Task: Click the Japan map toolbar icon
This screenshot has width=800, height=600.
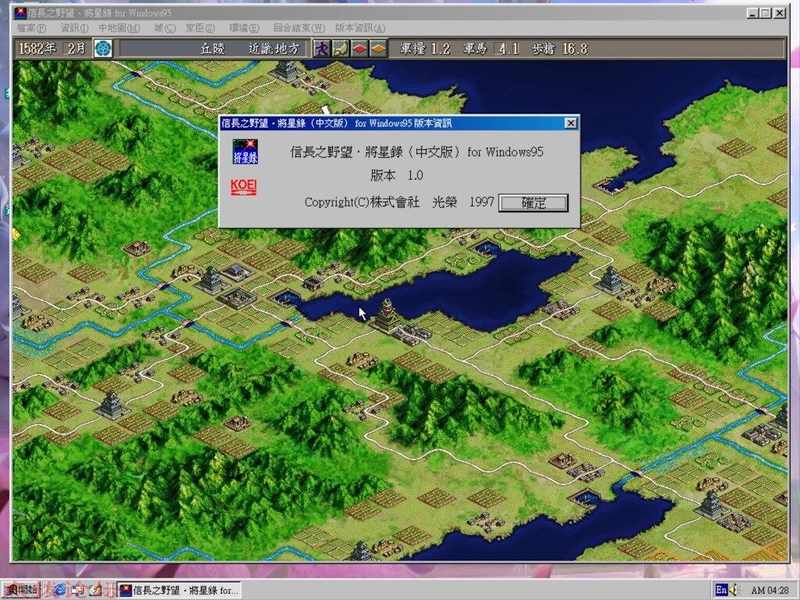Action: pyautogui.click(x=340, y=49)
